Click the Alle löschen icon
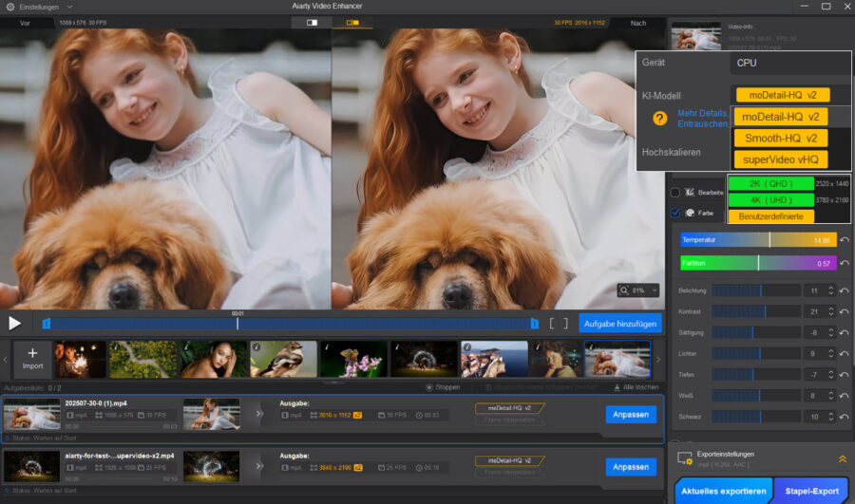Image resolution: width=855 pixels, height=504 pixels. pyautogui.click(x=617, y=387)
